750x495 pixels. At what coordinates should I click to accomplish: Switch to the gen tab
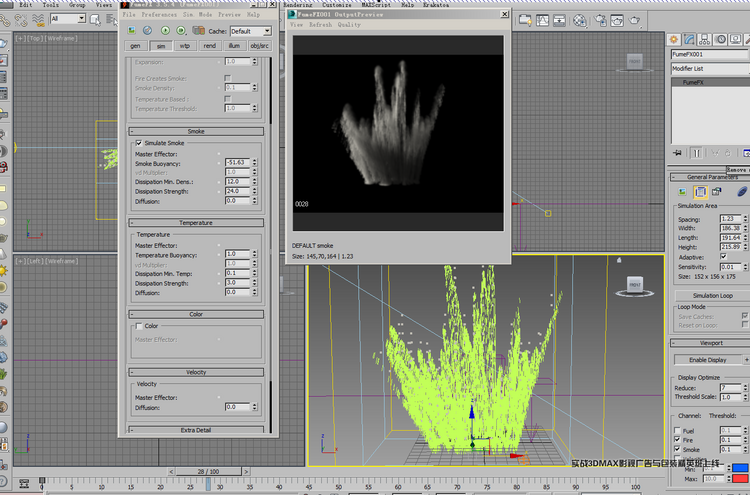click(135, 46)
